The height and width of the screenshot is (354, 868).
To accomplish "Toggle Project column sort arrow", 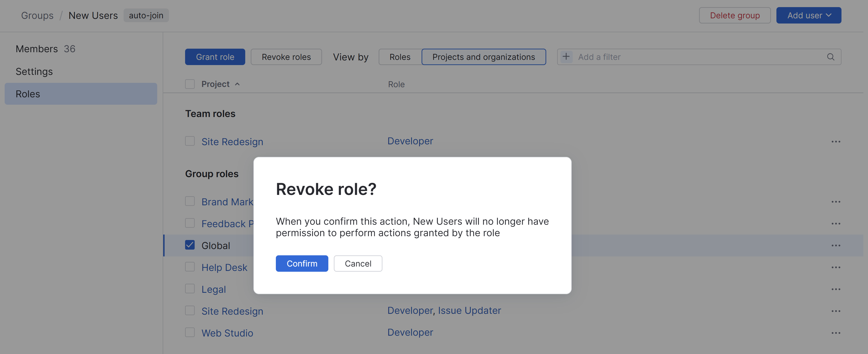I will click(x=237, y=84).
